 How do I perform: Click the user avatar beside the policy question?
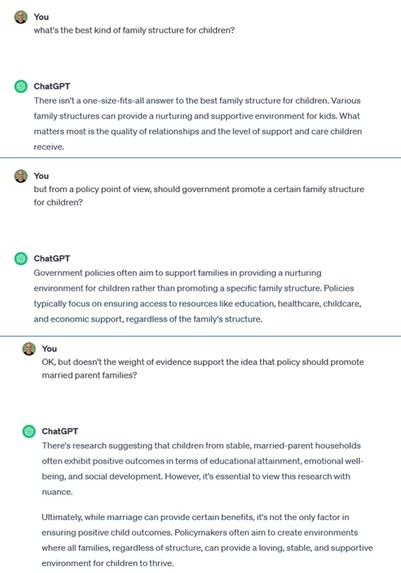[x=21, y=176]
